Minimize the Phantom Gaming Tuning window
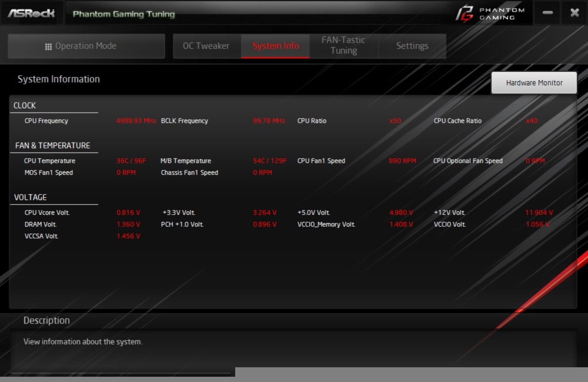588x382 pixels. click(547, 13)
